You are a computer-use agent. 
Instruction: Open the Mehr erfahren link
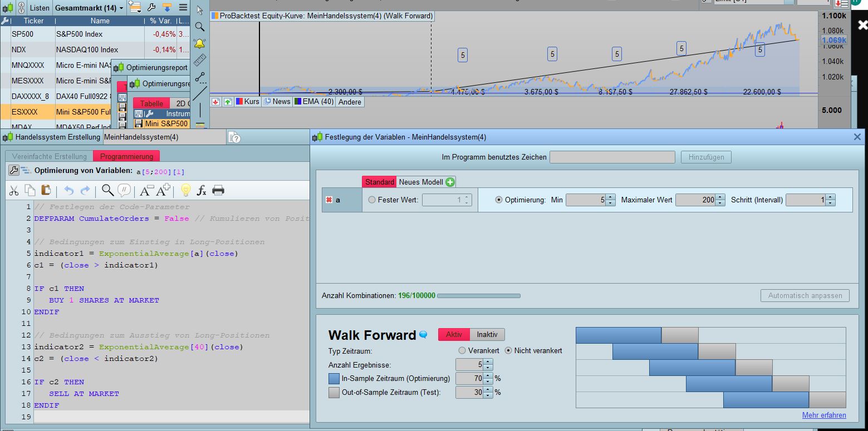pyautogui.click(x=824, y=415)
